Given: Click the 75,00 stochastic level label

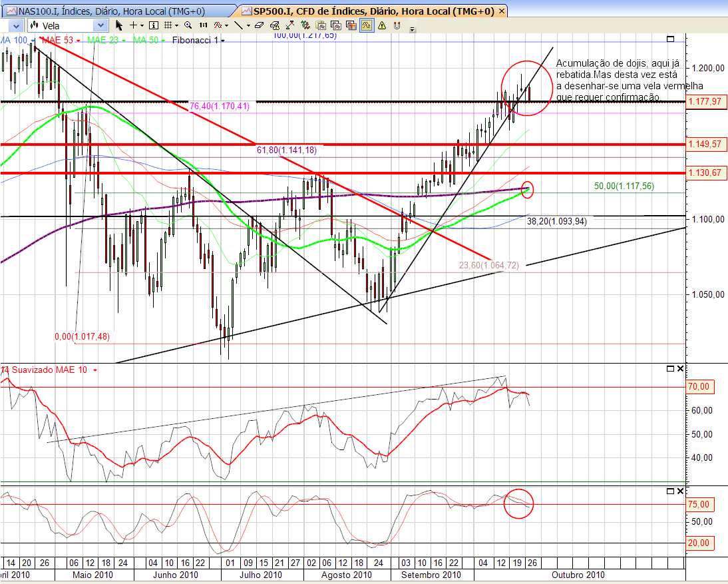Looking at the screenshot, I should [699, 505].
